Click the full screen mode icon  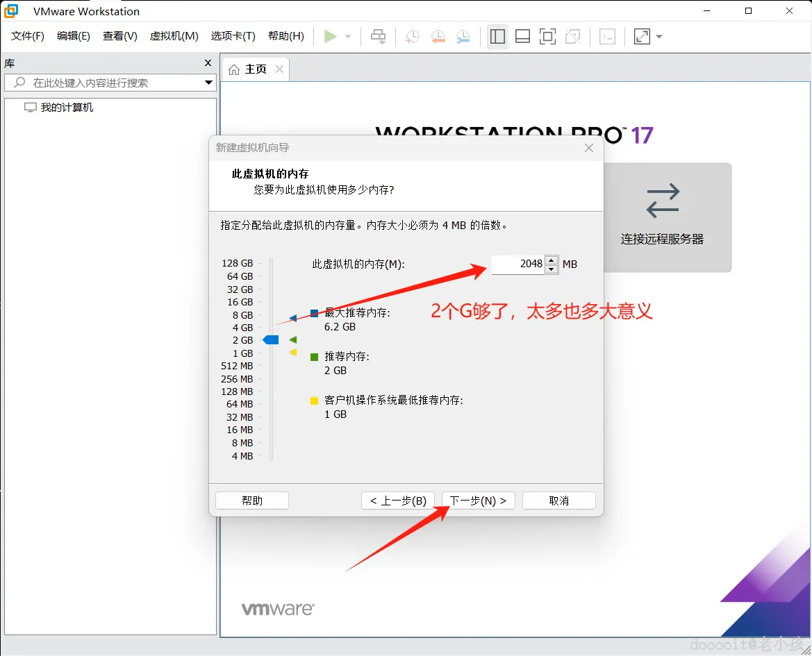point(547,36)
